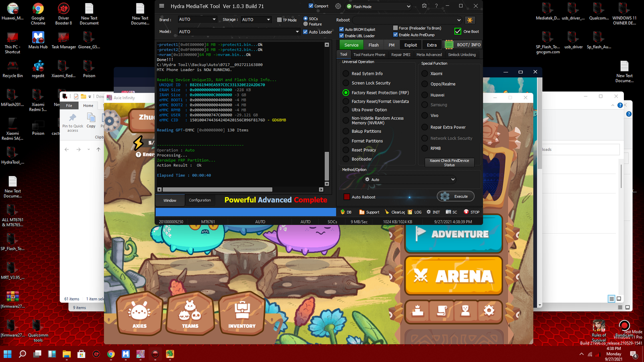Click the STOP button

471,212
